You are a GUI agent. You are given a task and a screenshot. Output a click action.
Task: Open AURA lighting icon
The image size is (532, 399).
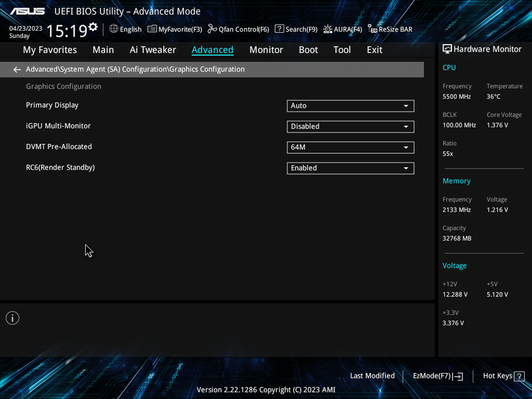pyautogui.click(x=328, y=29)
